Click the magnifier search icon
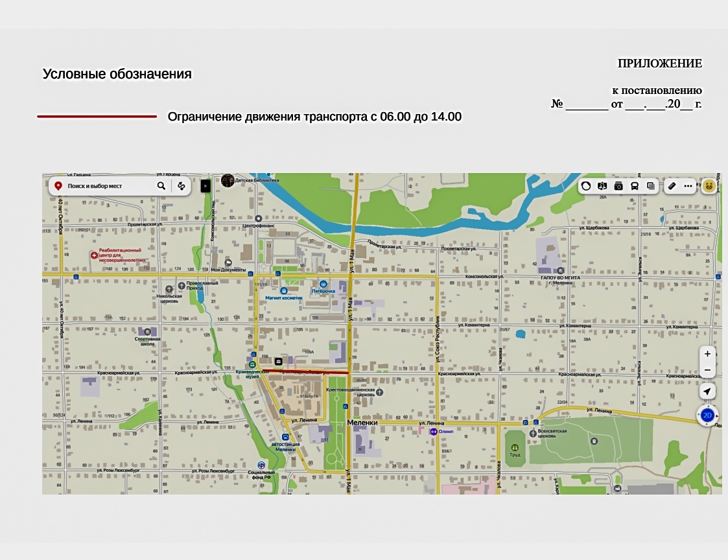This screenshot has height=560, width=728. tap(161, 186)
